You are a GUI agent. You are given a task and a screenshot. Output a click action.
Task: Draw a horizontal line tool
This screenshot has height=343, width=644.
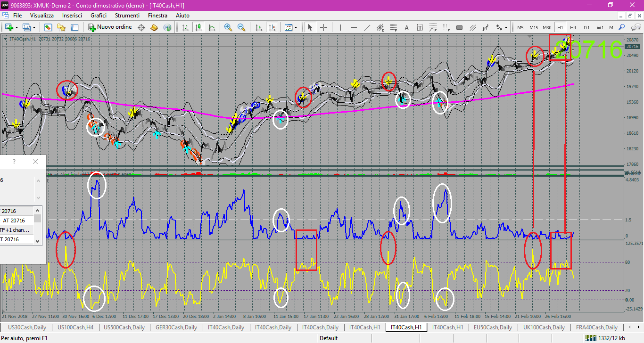tap(354, 27)
